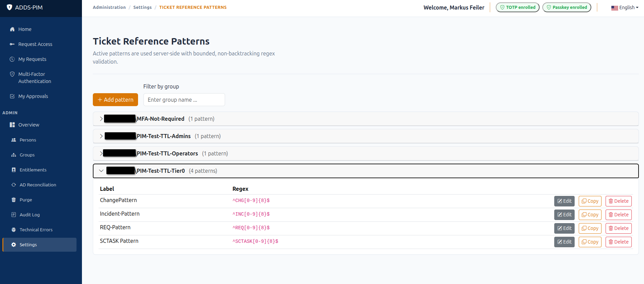The width and height of the screenshot is (644, 284).
Task: Select the ^INC[0-9]{8}$ regex text
Action: (x=251, y=214)
